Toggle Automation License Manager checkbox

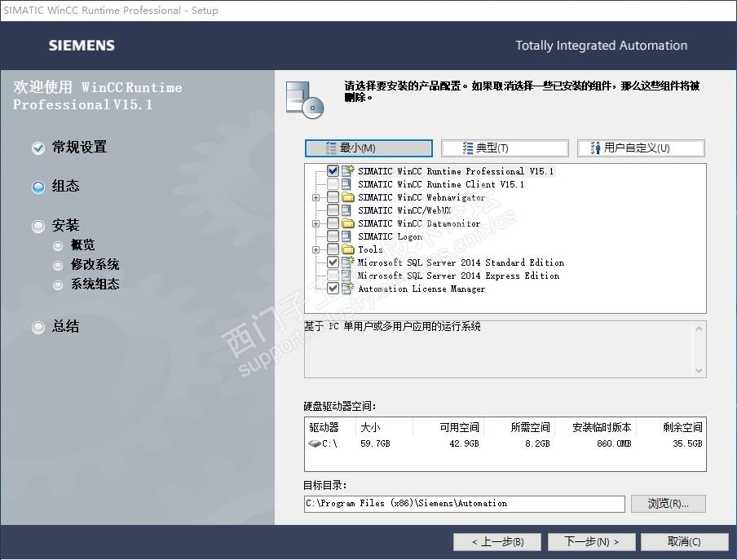(x=333, y=288)
